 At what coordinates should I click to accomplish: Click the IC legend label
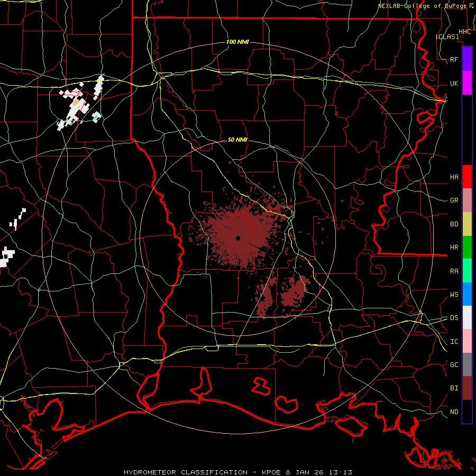pos(454,341)
